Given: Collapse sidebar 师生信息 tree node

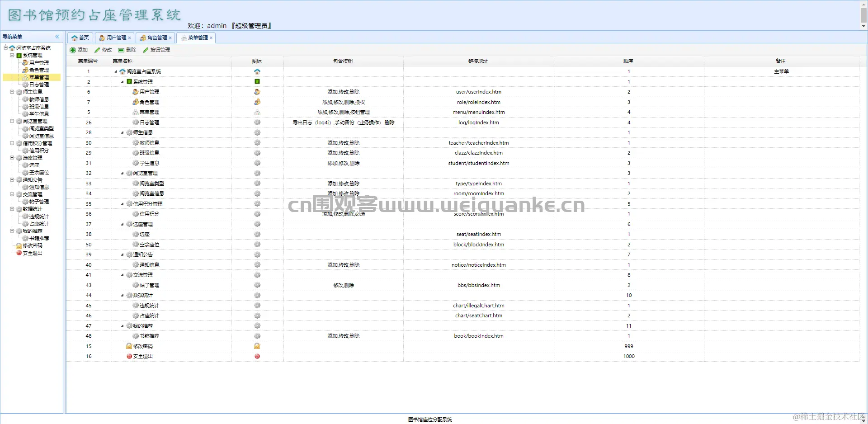Looking at the screenshot, I should coord(12,92).
